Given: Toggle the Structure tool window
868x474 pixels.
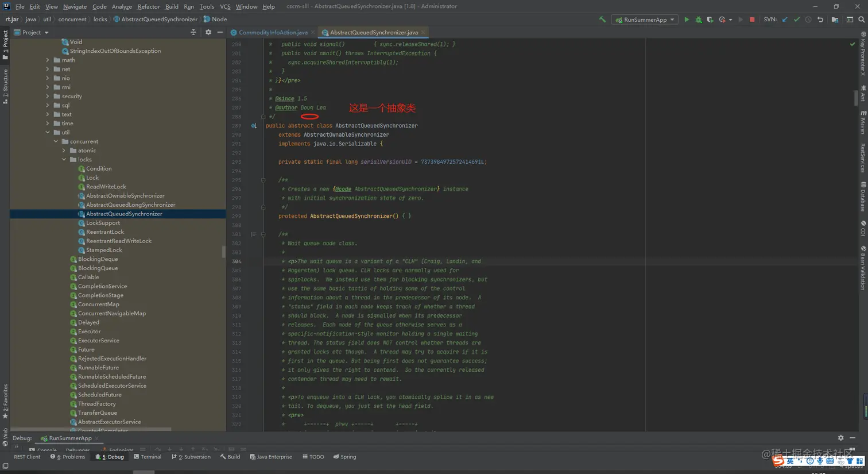Looking at the screenshot, I should [5, 86].
